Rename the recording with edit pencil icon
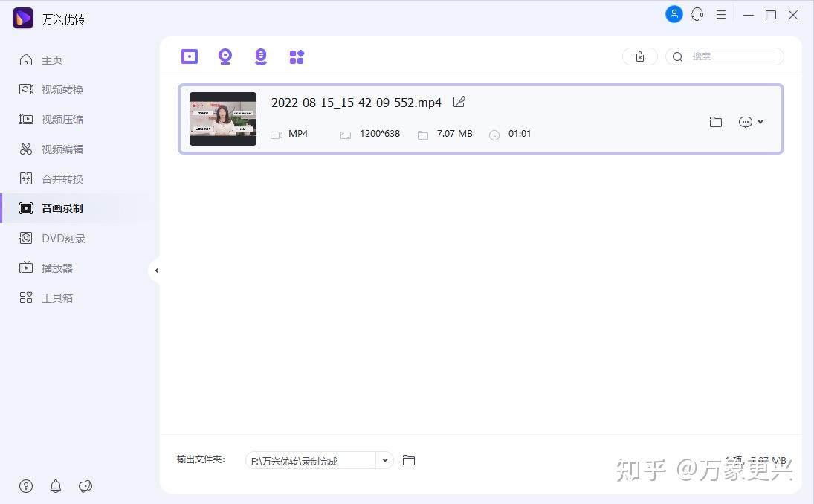This screenshot has width=814, height=504. pyautogui.click(x=459, y=102)
